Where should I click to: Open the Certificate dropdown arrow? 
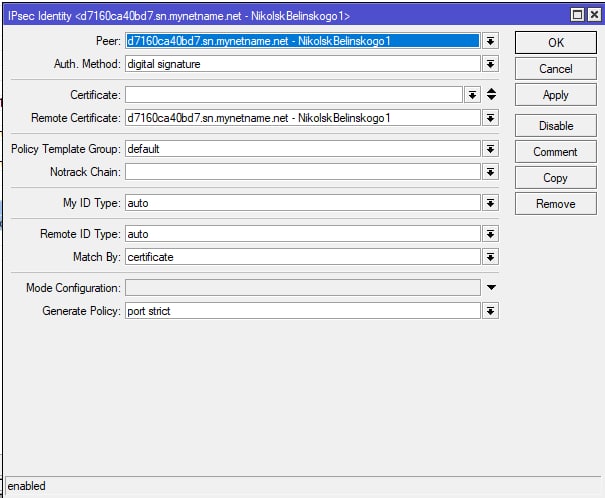pyautogui.click(x=472, y=95)
